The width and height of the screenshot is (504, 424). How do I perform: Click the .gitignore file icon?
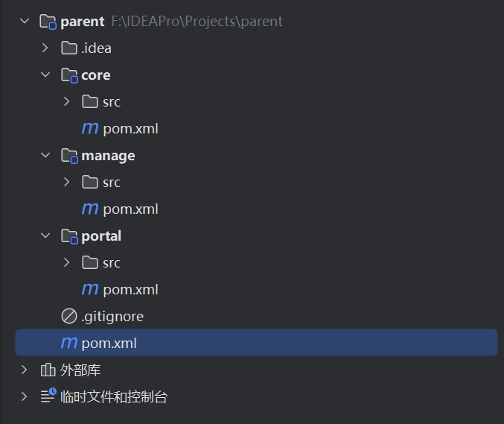pyautogui.click(x=69, y=316)
